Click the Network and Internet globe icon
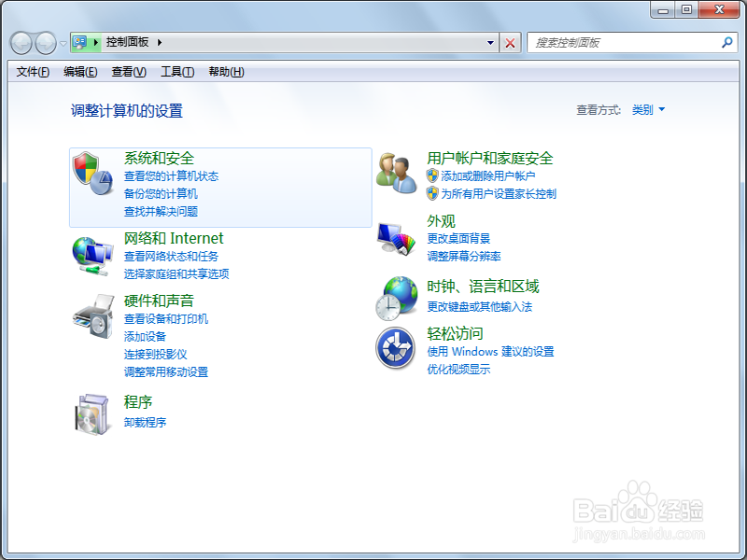 coord(92,257)
